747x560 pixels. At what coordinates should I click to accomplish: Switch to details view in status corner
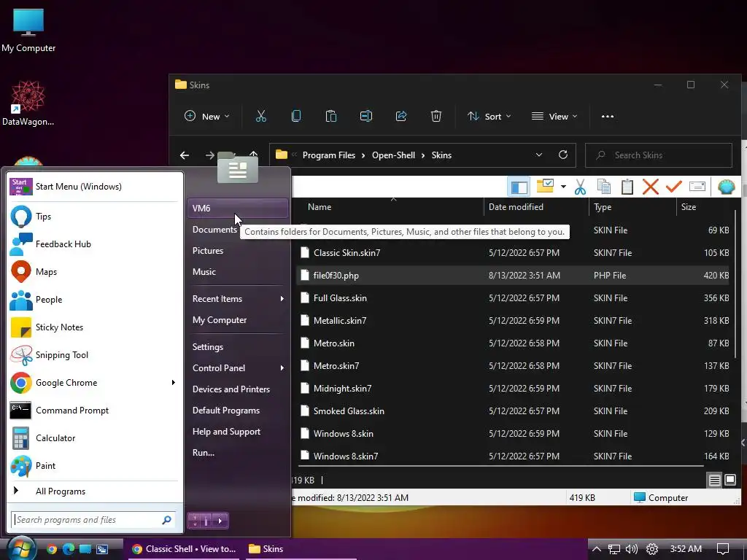714,480
